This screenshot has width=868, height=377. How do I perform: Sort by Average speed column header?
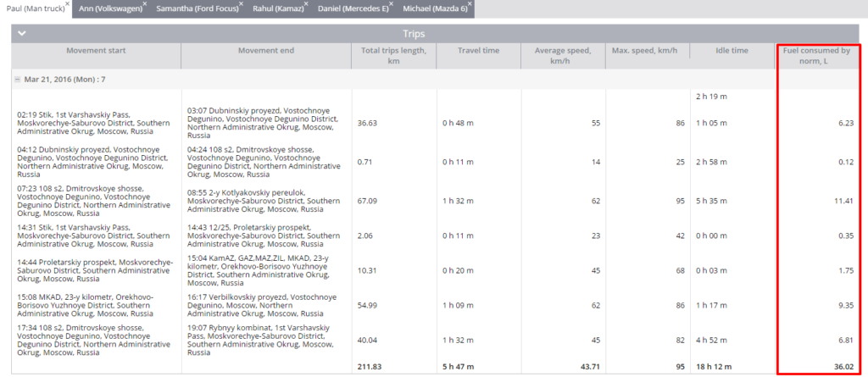(x=563, y=55)
